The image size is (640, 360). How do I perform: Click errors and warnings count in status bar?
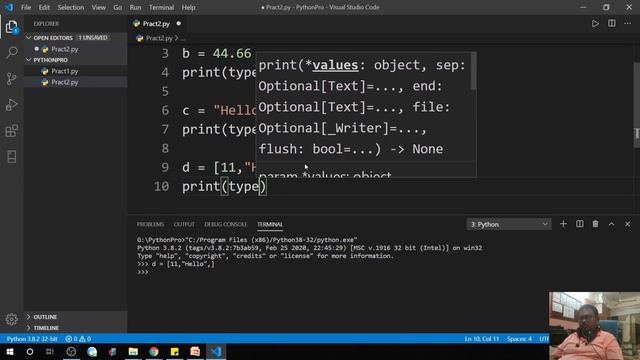[78, 339]
